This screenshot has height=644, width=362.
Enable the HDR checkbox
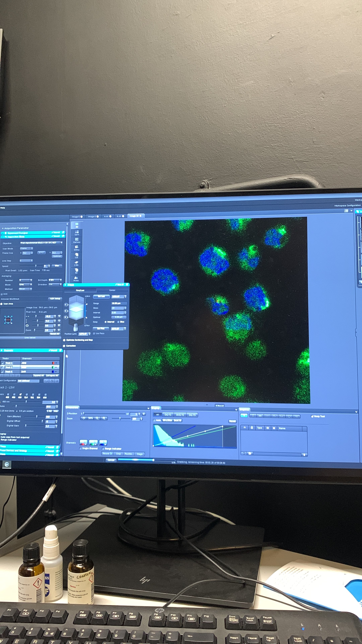pos(2,294)
